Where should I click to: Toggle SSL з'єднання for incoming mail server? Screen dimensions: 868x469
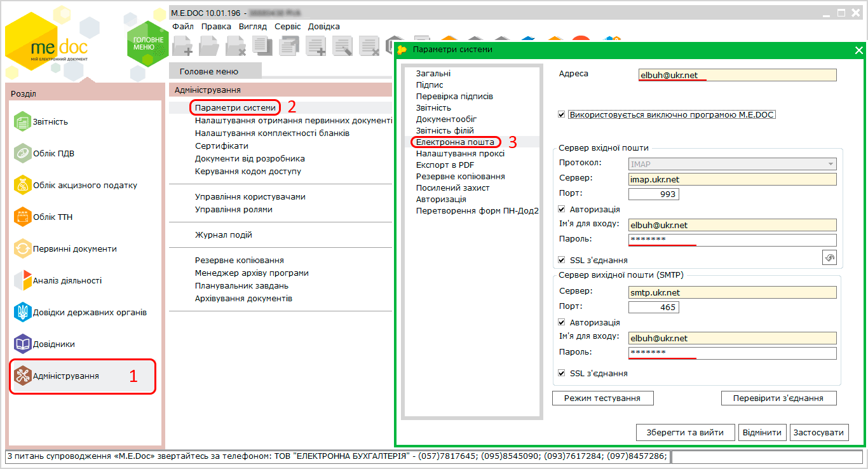coord(561,260)
